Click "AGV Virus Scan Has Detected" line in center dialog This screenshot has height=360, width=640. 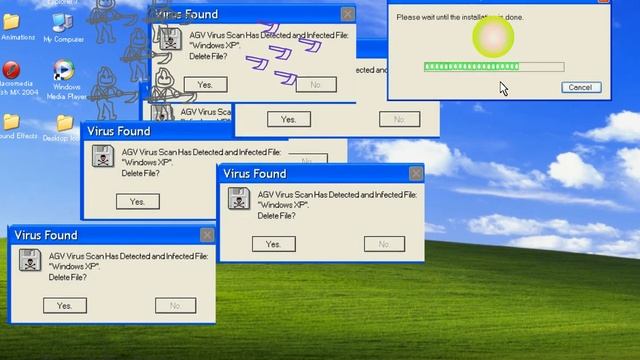coord(337,195)
